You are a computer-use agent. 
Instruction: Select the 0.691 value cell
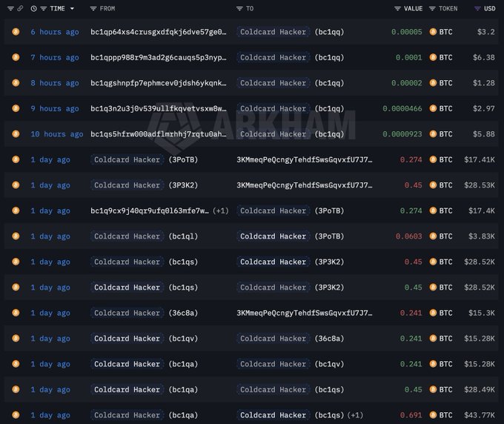coord(411,415)
